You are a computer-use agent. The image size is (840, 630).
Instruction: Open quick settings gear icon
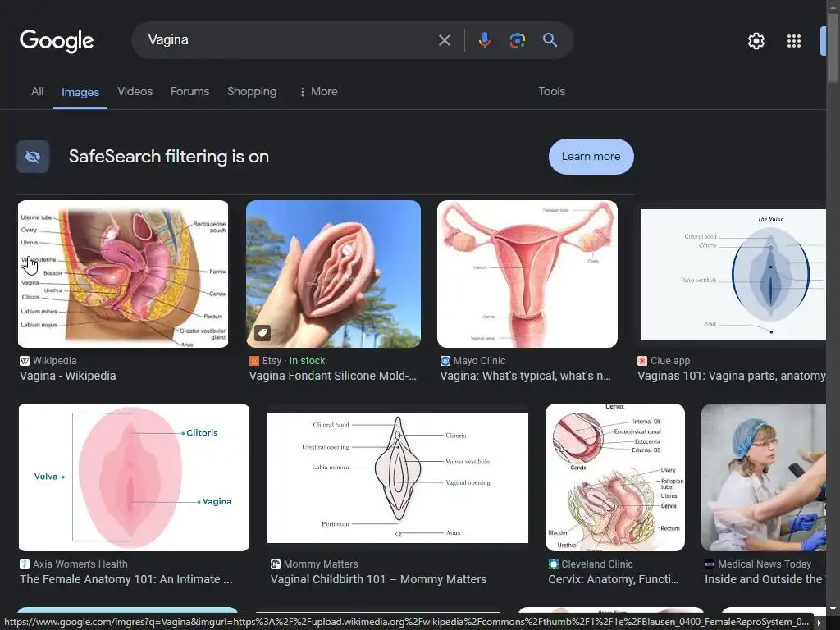[756, 41]
